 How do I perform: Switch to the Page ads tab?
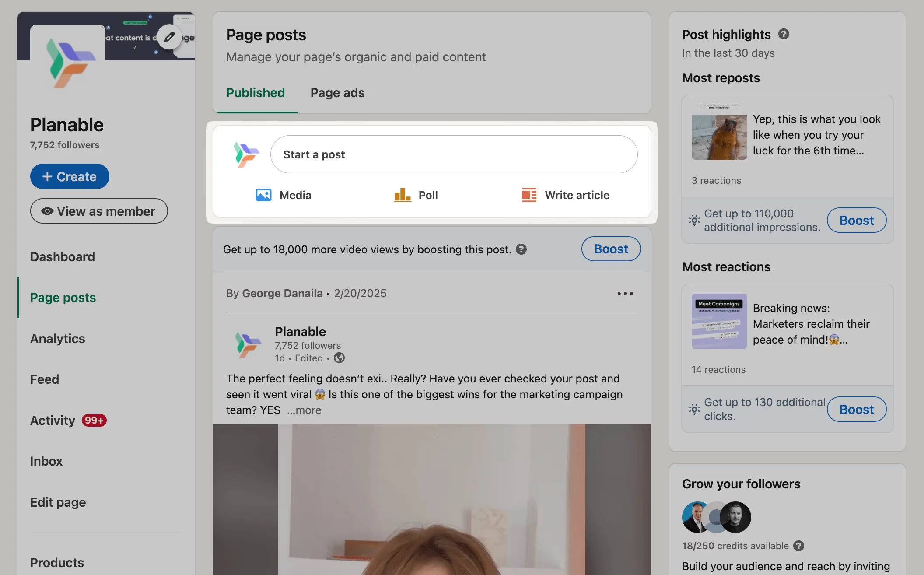338,93
